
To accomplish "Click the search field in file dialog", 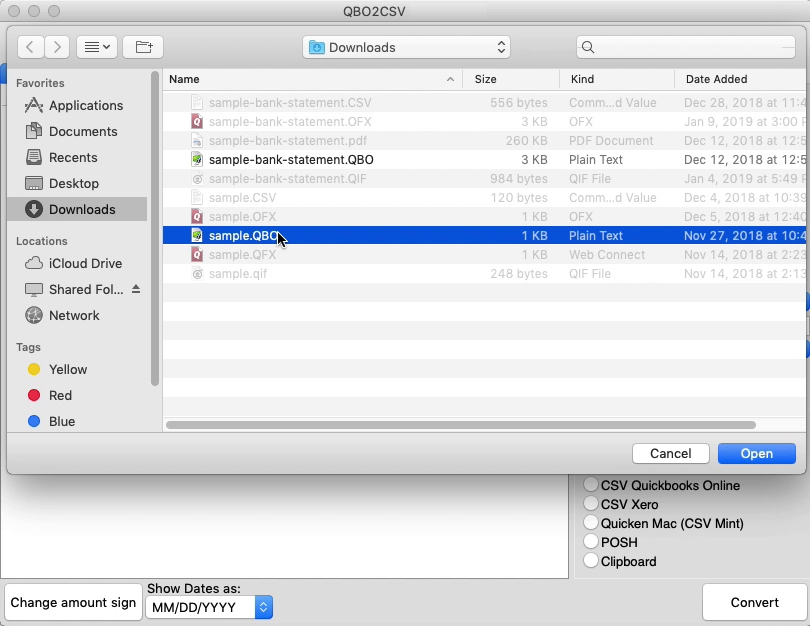I will tap(686, 48).
